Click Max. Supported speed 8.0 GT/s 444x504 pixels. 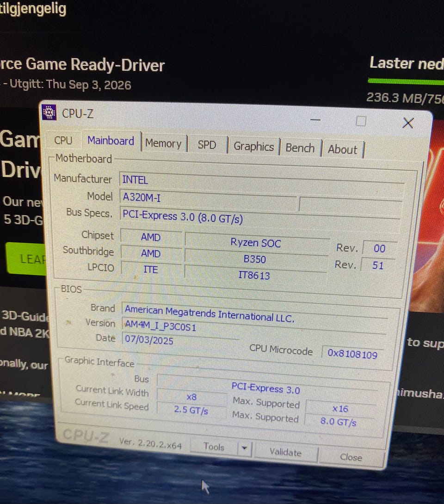338,421
